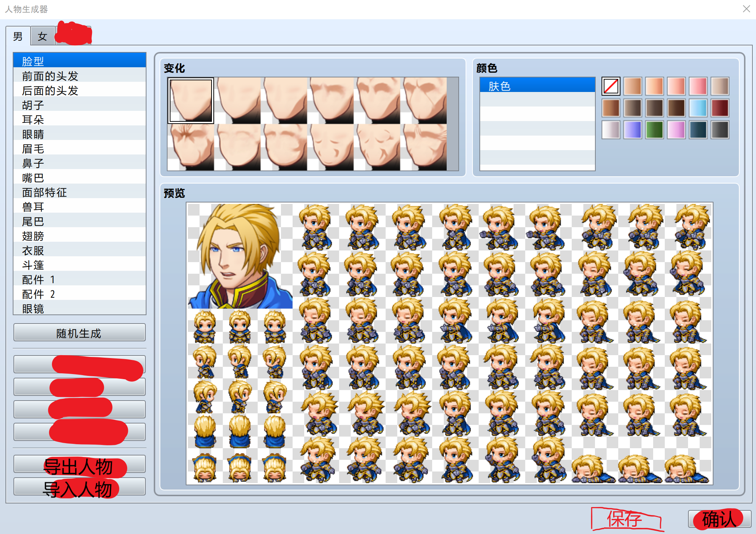The image size is (756, 534).
Task: Choose the dark red color swatch
Action: tap(720, 108)
